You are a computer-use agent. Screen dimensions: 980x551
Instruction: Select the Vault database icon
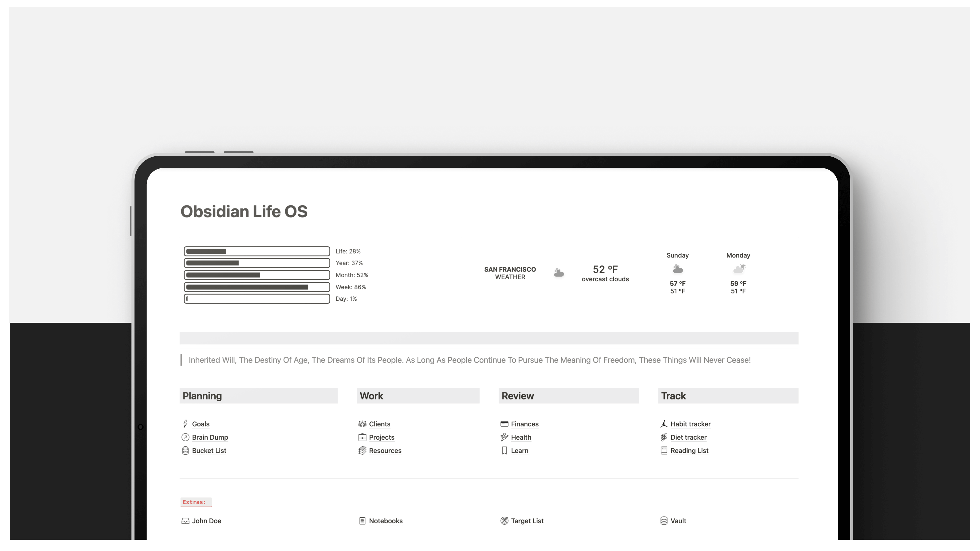tap(663, 521)
